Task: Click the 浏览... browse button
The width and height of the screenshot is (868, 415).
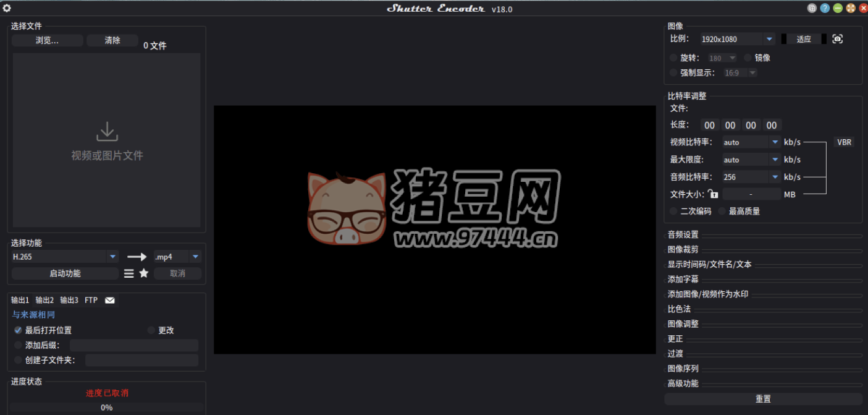Action: click(x=47, y=41)
